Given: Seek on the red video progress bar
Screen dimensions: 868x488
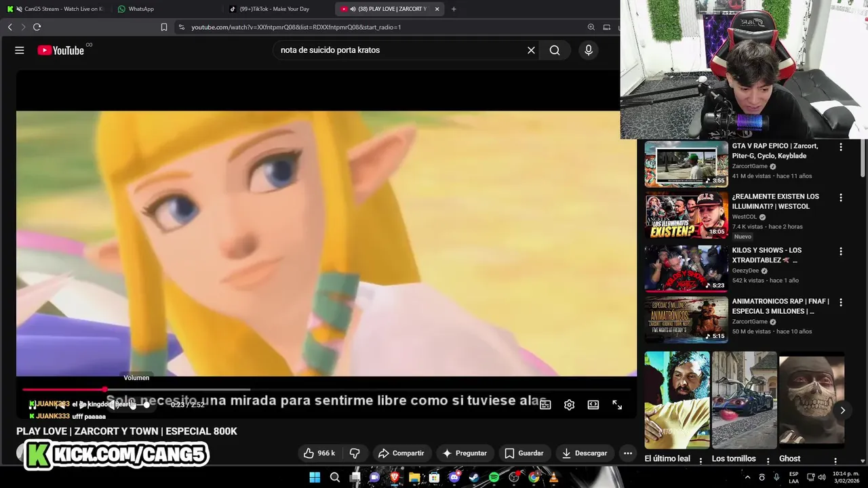Looking at the screenshot, I should (326, 389).
